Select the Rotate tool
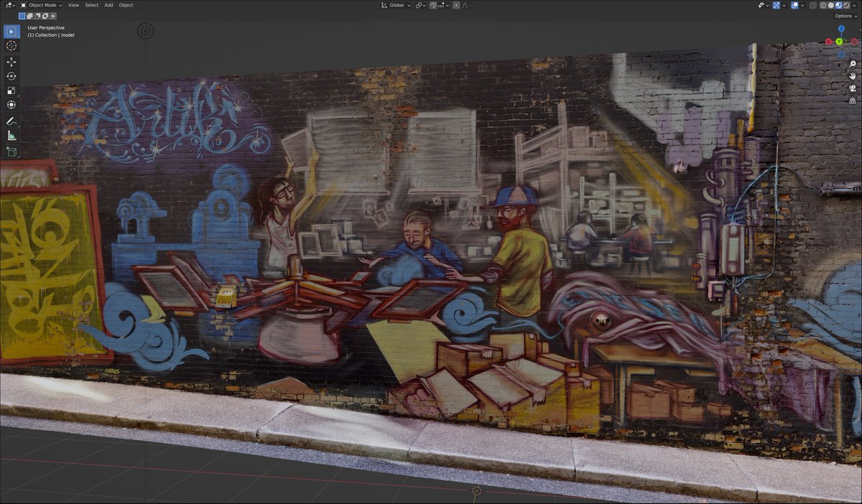 point(11,76)
